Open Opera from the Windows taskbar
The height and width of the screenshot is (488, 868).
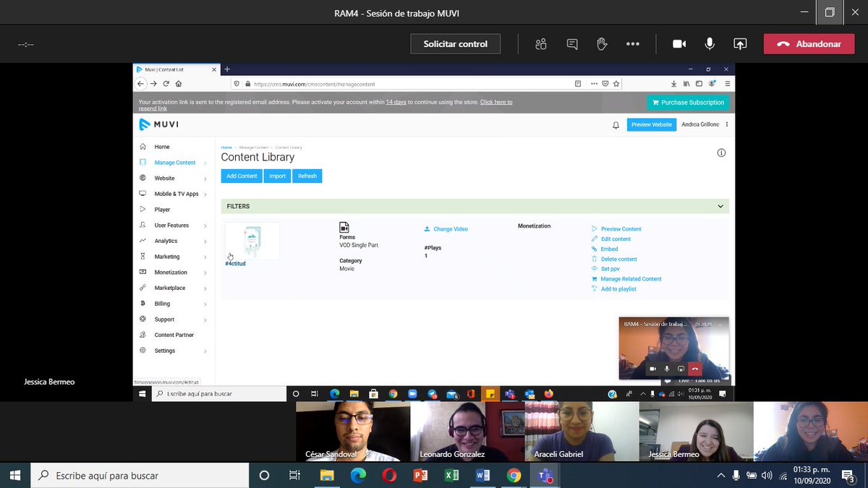coord(389,475)
